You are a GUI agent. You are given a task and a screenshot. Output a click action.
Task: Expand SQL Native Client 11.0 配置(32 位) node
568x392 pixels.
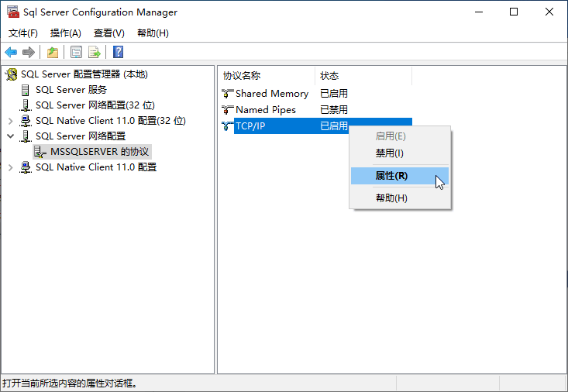click(x=11, y=121)
